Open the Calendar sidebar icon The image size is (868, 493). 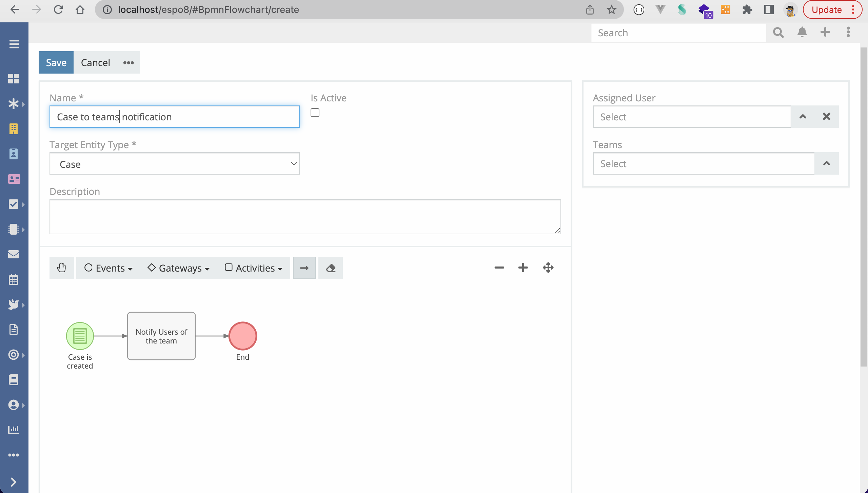[14, 279]
